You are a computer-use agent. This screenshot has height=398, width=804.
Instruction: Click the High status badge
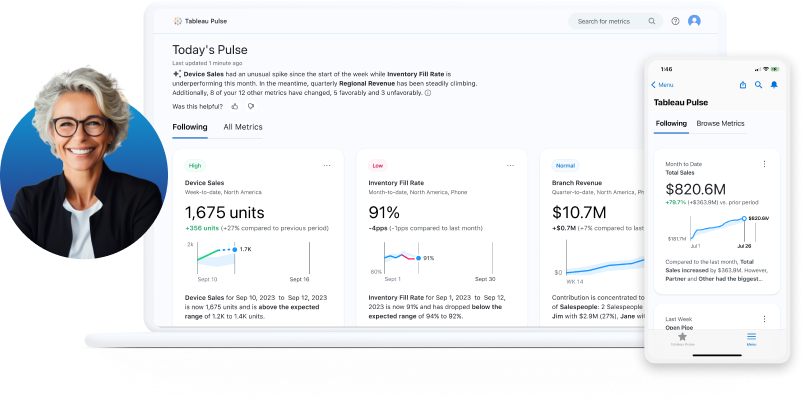pyautogui.click(x=195, y=166)
